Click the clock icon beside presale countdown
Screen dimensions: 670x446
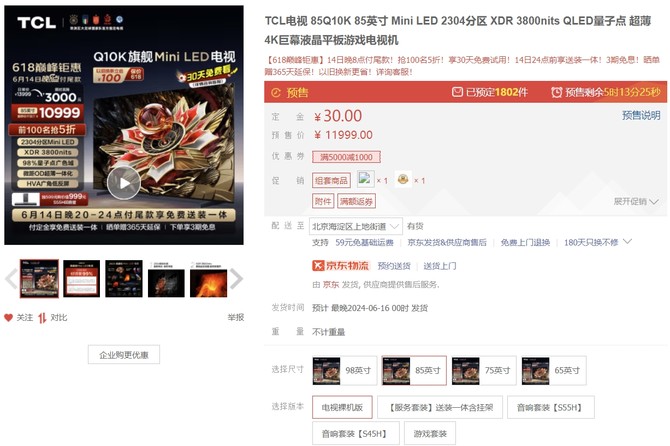coord(556,92)
